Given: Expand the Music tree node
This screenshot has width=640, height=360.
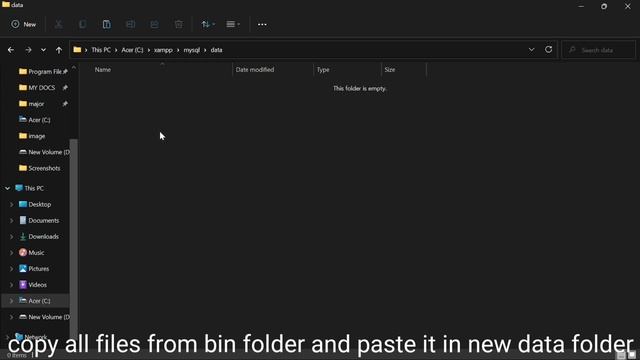Looking at the screenshot, I should click(11, 253).
